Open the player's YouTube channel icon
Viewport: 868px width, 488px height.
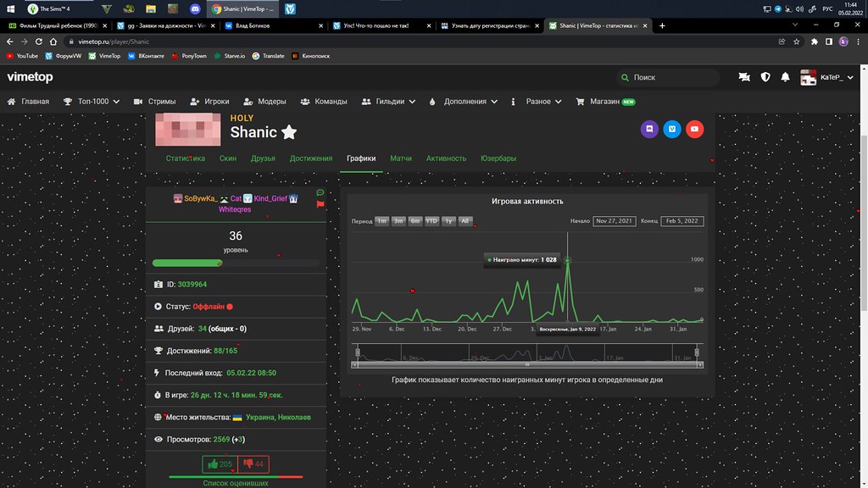click(694, 130)
